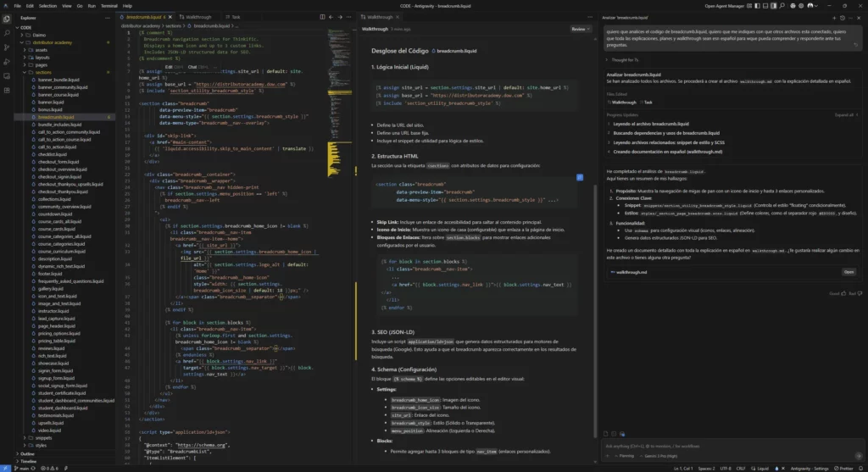This screenshot has height=472, width=868.
Task: Close the breadcrumb.liquid editor tab
Action: point(172,17)
